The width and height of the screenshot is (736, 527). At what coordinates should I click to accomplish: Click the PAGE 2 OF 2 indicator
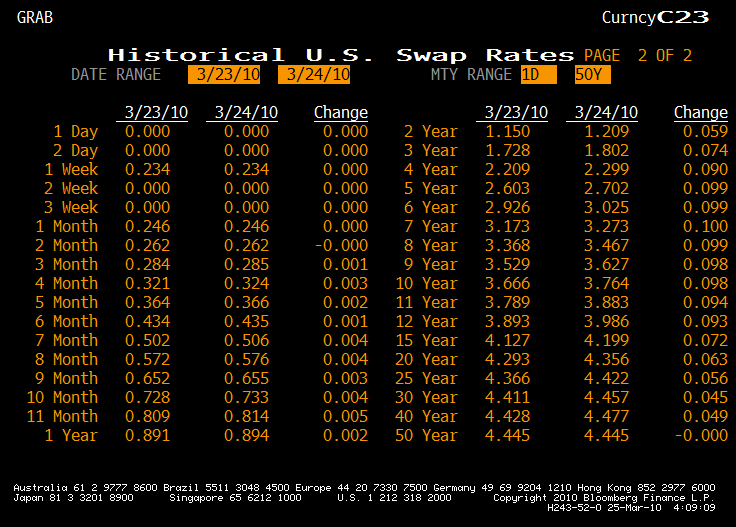point(638,55)
